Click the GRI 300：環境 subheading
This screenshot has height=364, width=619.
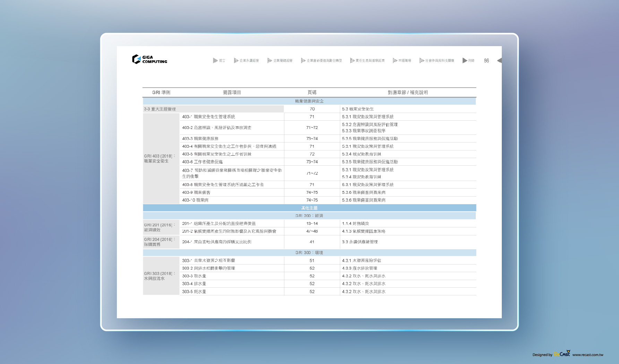coord(309,252)
